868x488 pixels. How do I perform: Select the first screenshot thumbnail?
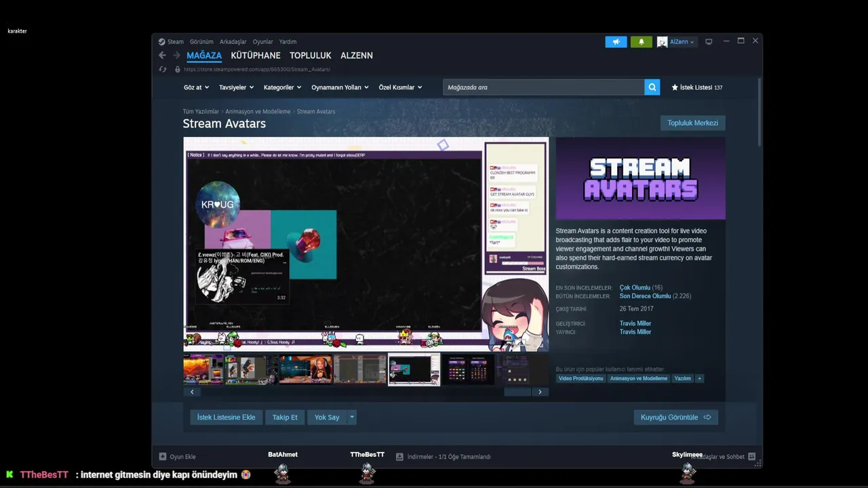(x=203, y=369)
